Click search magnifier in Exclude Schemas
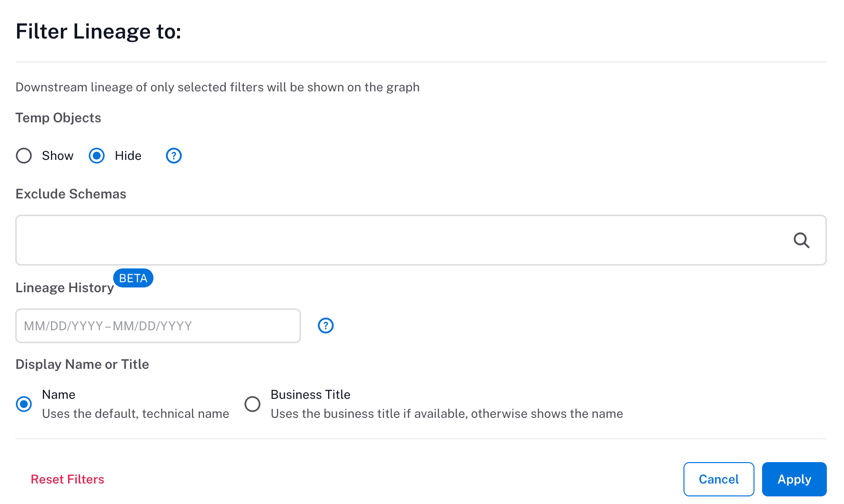Screen dimensions: 844x504 pos(802,240)
